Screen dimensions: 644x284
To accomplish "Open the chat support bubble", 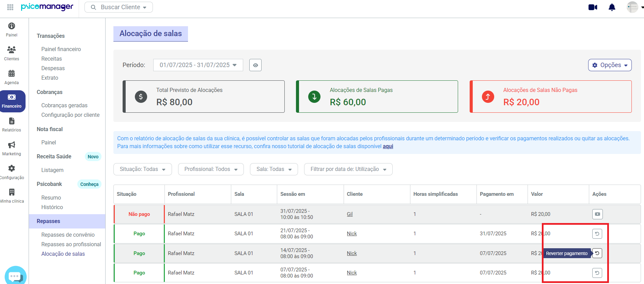I will (x=15, y=275).
